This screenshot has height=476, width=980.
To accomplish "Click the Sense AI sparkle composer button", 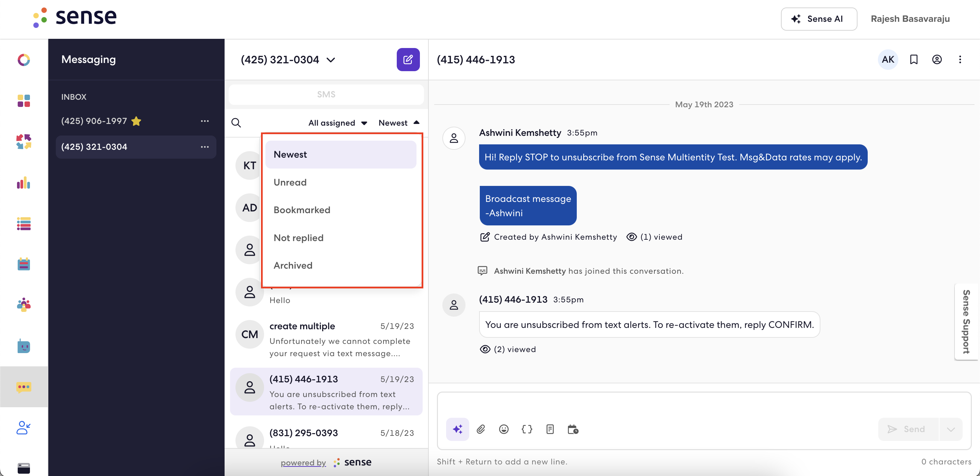I will tap(457, 429).
